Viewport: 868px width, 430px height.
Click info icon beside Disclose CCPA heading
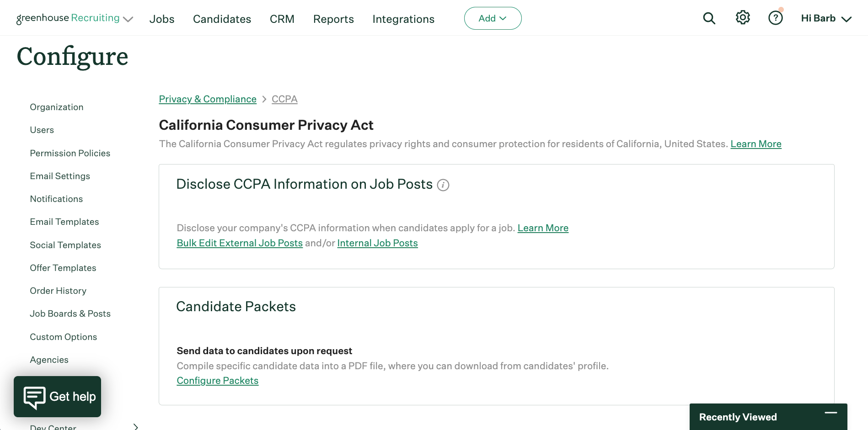pos(443,185)
